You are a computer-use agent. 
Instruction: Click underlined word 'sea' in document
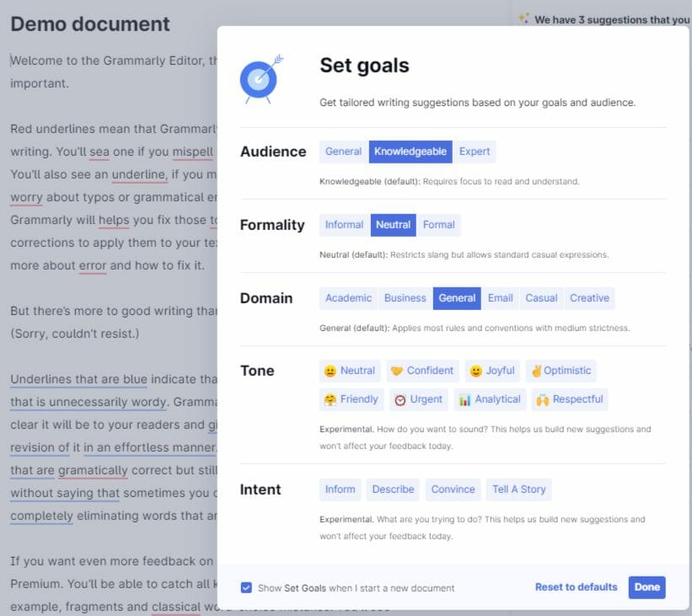click(x=99, y=152)
